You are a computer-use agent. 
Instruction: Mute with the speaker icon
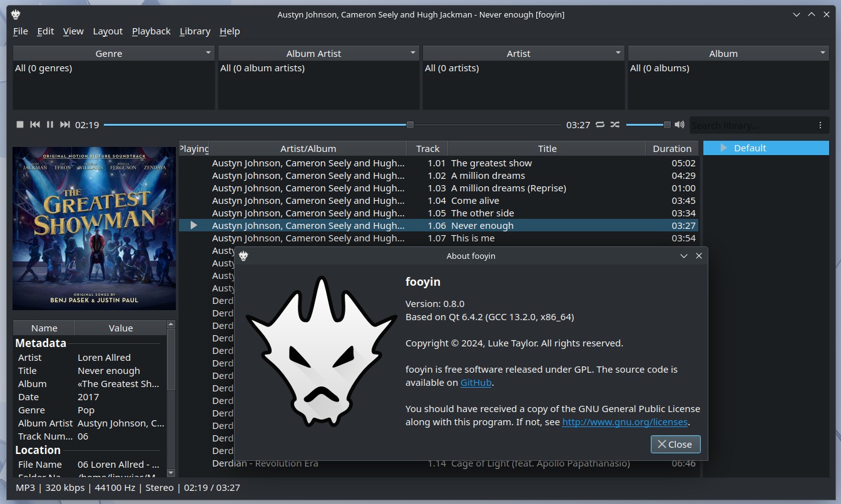[x=680, y=124]
